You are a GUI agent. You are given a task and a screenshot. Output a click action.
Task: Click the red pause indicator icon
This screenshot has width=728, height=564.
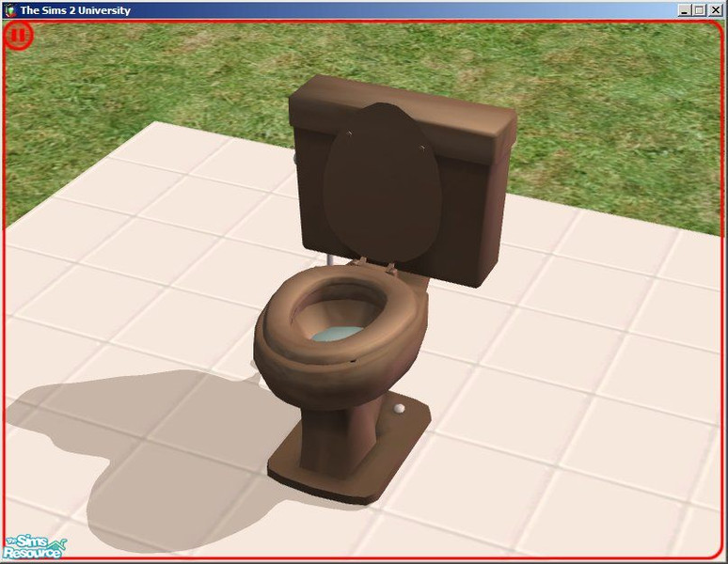point(18,37)
